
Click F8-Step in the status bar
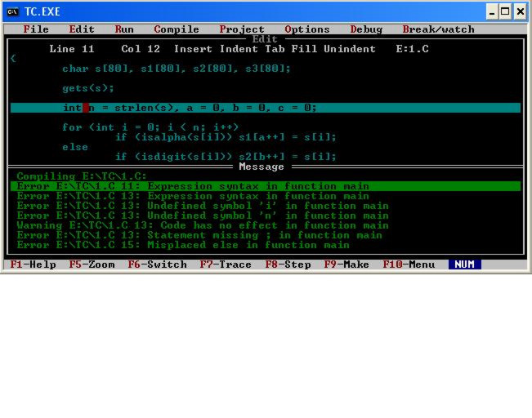click(x=288, y=265)
